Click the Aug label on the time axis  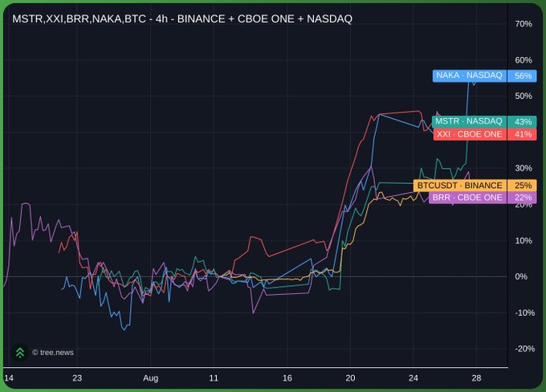point(150,378)
